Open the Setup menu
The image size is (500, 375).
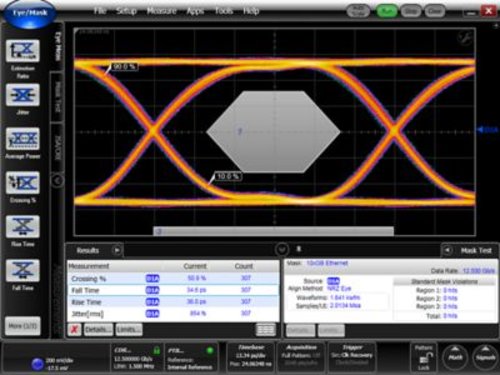(126, 11)
